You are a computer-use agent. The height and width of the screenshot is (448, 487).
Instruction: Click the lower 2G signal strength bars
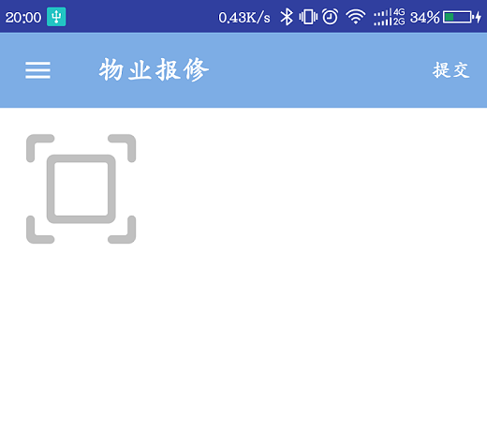pyautogui.click(x=382, y=22)
